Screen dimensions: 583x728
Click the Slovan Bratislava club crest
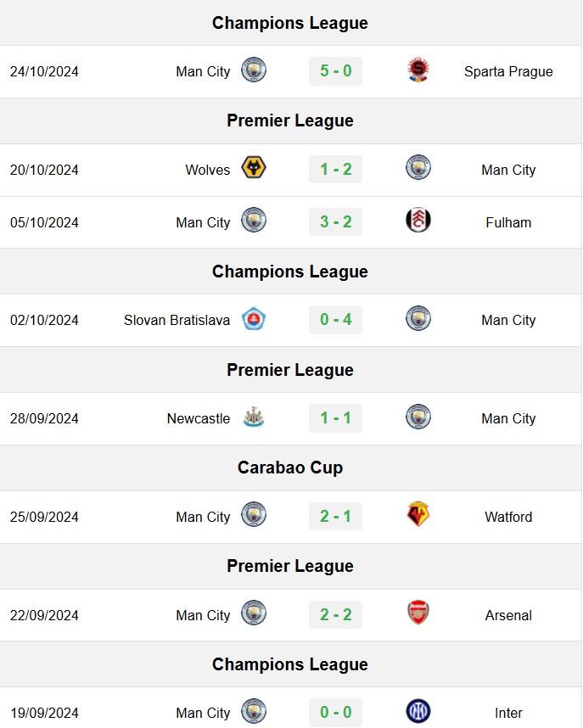[x=254, y=319]
